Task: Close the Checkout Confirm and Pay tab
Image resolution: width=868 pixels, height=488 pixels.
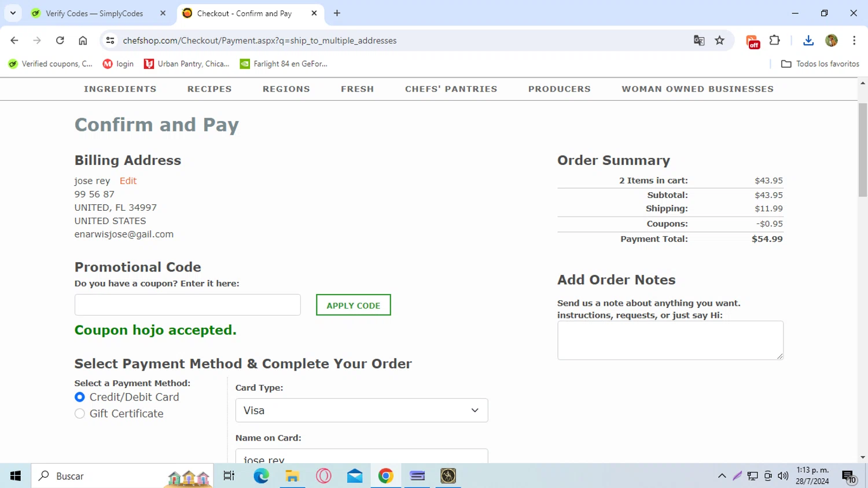Action: [x=314, y=13]
